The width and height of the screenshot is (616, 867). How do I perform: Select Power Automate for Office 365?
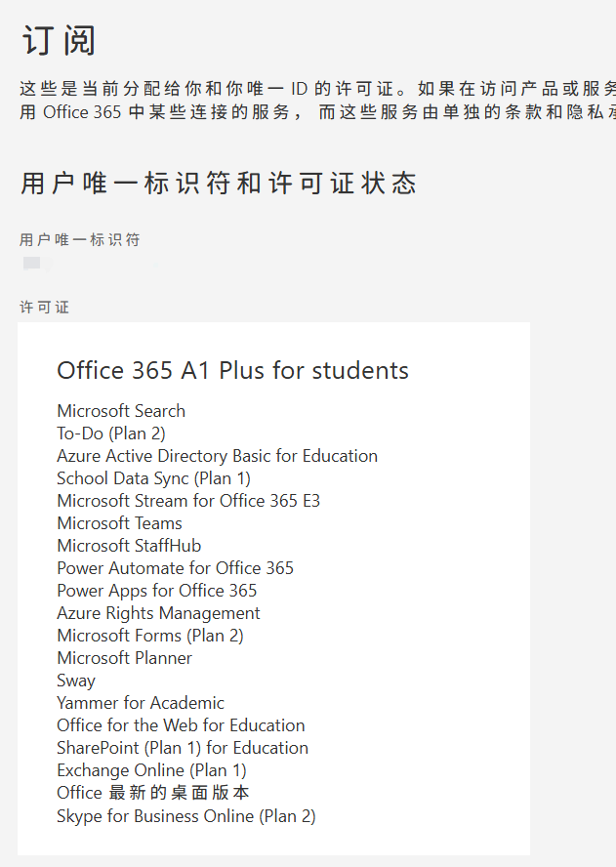pyautogui.click(x=175, y=568)
